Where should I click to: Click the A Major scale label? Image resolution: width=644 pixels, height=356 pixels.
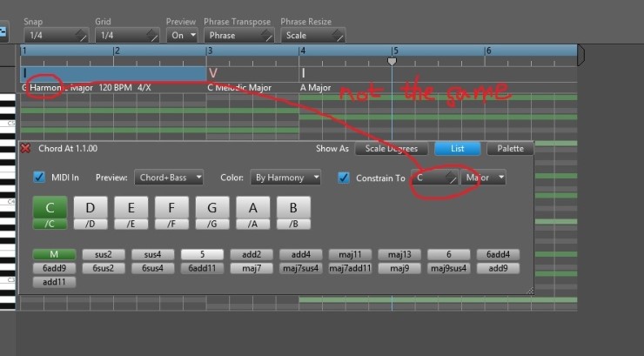[x=315, y=87]
